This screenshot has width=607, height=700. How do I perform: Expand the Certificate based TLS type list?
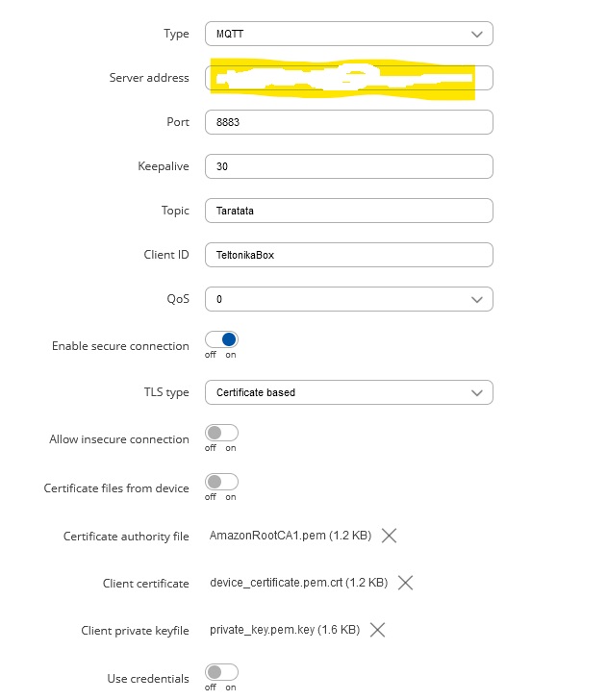coord(349,392)
